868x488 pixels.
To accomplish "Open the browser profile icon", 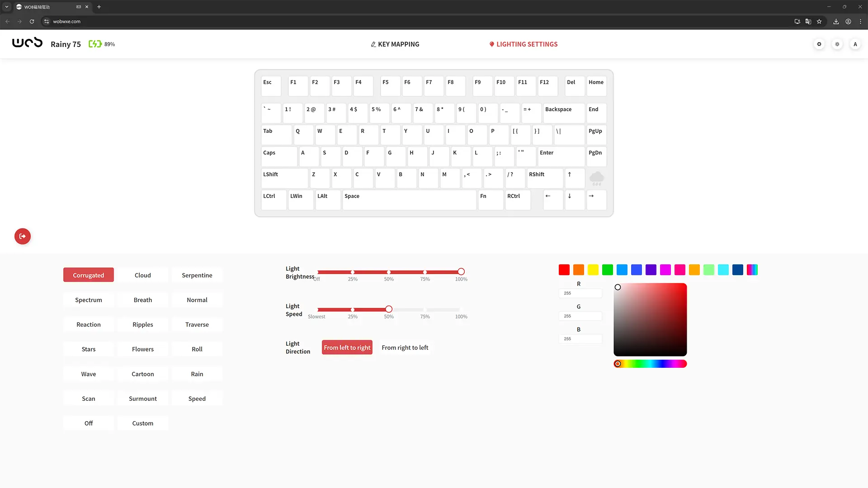I will [848, 21].
